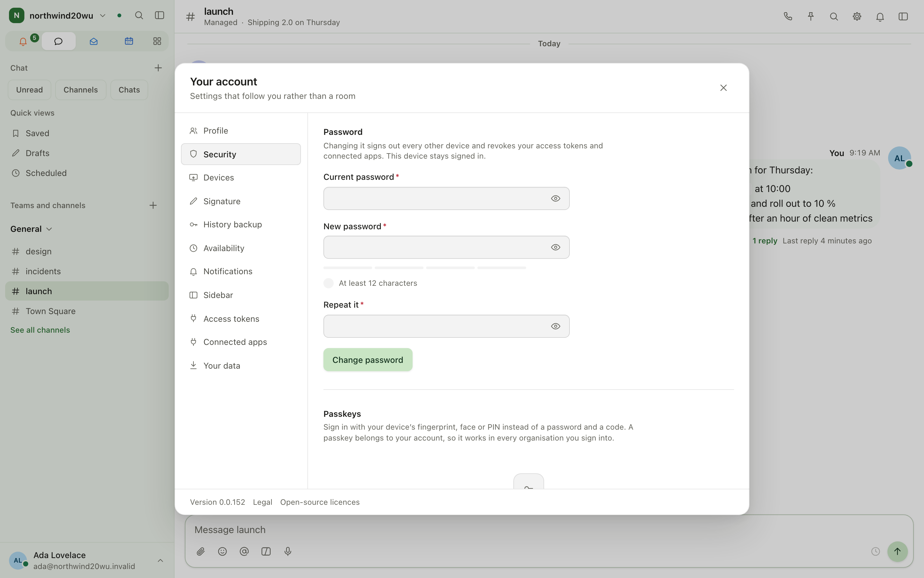Expand Ada Lovelace user menu chevron
This screenshot has width=924, height=578.
pos(160,560)
